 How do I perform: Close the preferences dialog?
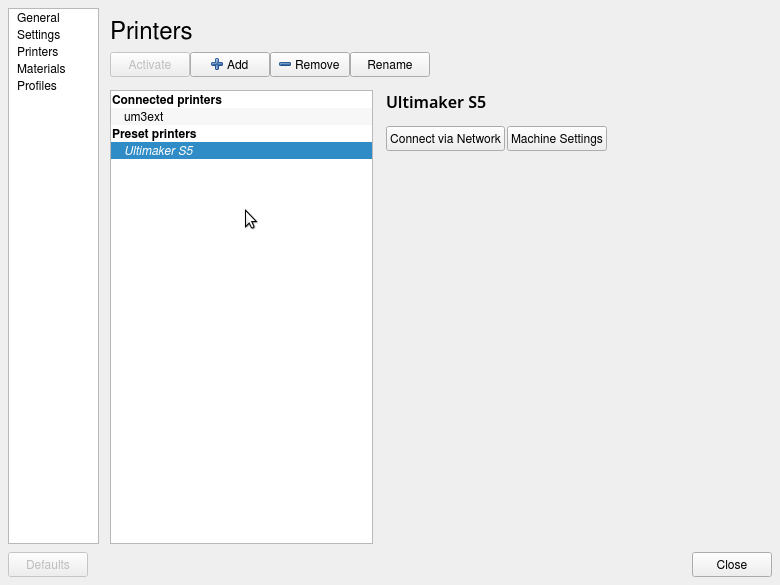click(x=732, y=565)
